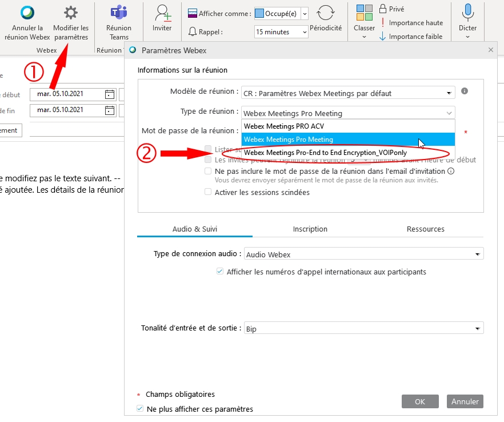Click the Inviter person icon

163,13
